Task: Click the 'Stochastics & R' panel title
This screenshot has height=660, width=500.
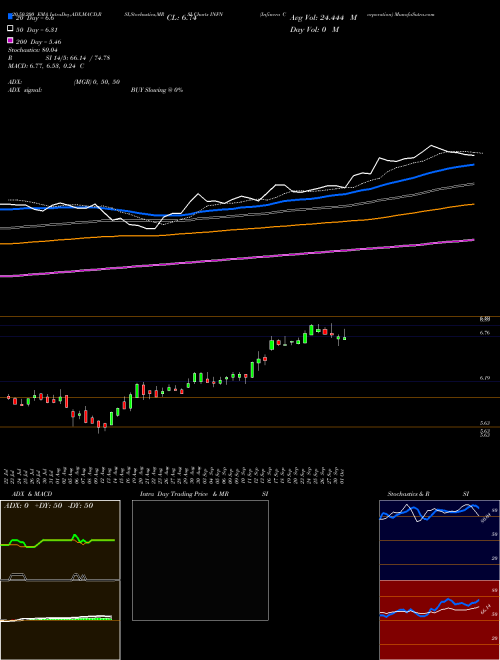Action: click(x=408, y=494)
